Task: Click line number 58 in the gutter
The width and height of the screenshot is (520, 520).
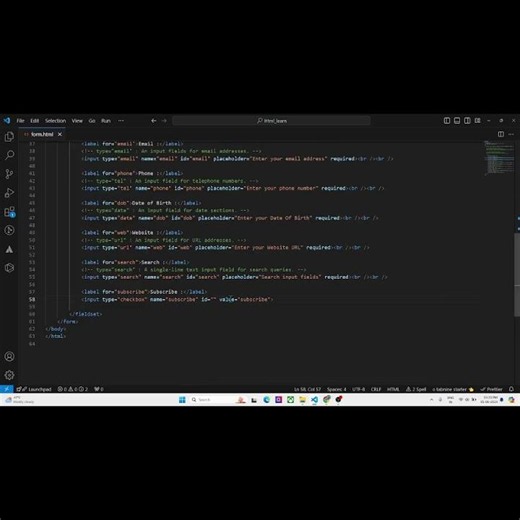Action: pyautogui.click(x=32, y=299)
